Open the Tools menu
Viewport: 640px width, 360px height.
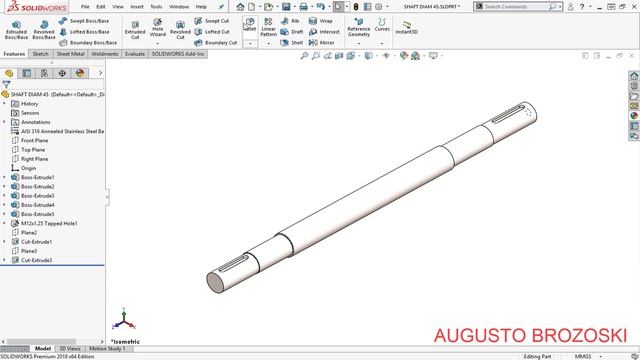[x=156, y=7]
